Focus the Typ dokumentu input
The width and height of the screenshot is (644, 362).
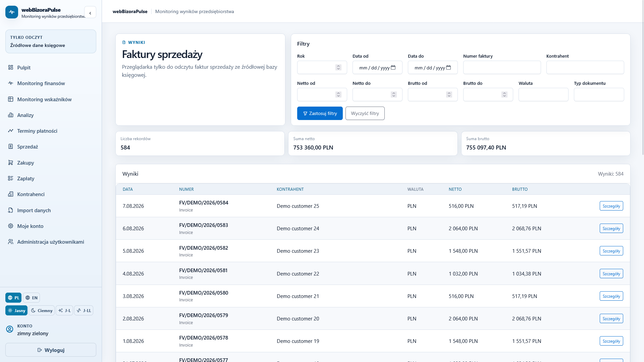point(599,95)
